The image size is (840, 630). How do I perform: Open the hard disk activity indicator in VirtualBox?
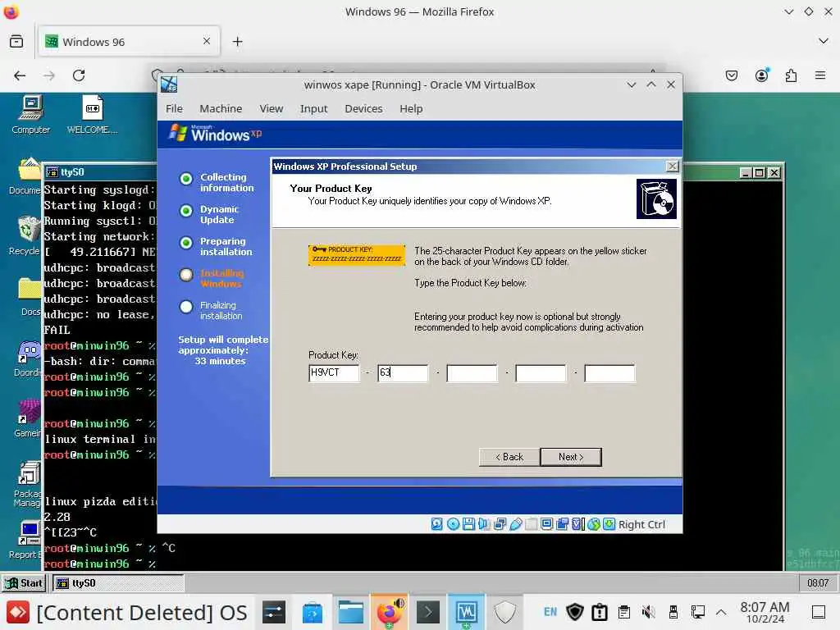pyautogui.click(x=437, y=524)
